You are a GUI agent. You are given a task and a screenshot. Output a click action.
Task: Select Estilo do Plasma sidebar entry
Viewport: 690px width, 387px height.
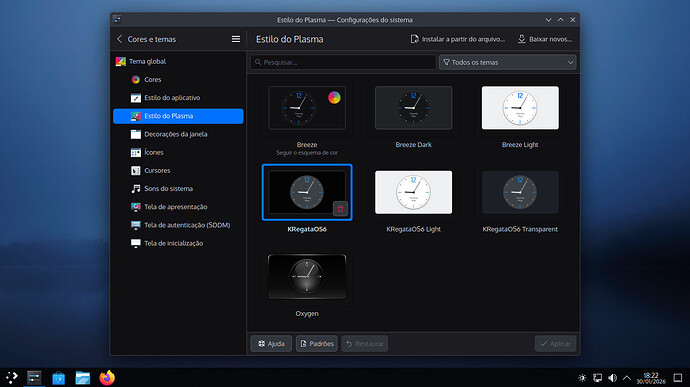(178, 116)
